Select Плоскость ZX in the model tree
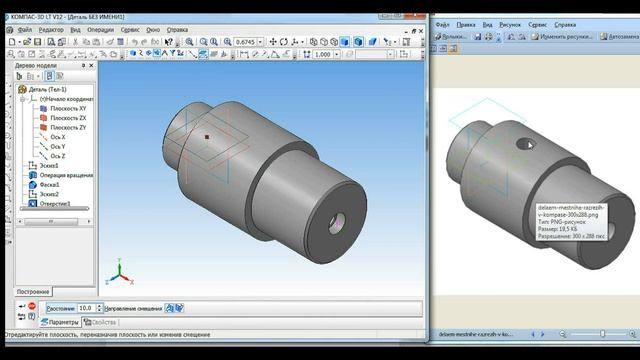This screenshot has width=640, height=360. [68, 118]
